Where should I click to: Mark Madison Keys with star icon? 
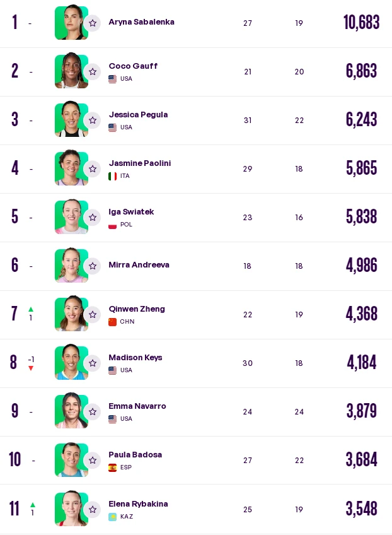[93, 363]
